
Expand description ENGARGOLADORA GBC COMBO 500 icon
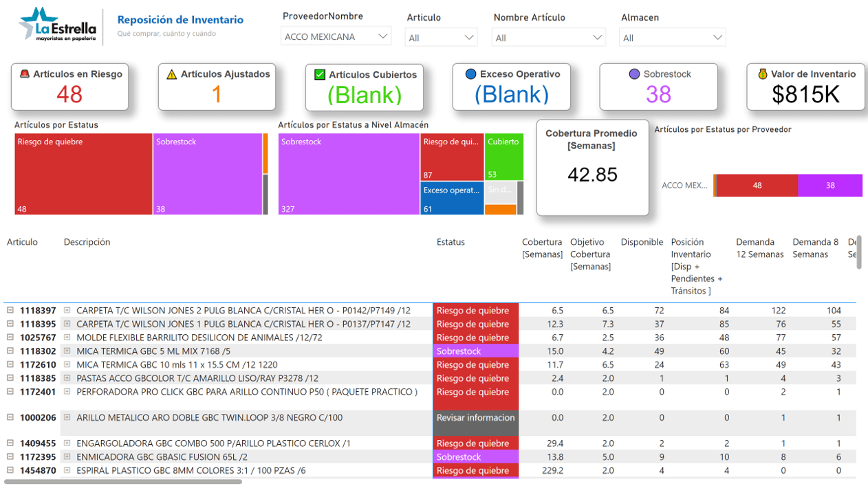coord(67,443)
